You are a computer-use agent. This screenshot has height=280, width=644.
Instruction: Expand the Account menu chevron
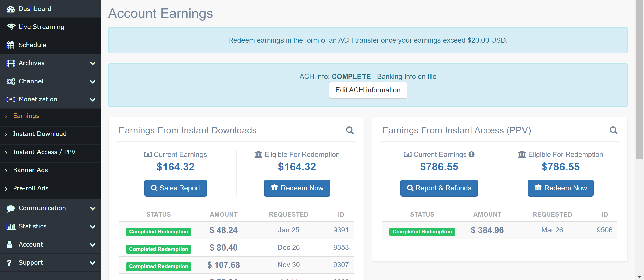click(x=93, y=244)
